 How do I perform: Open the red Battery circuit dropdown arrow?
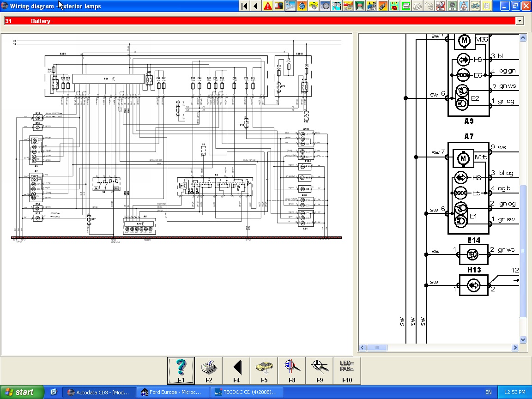coord(520,21)
